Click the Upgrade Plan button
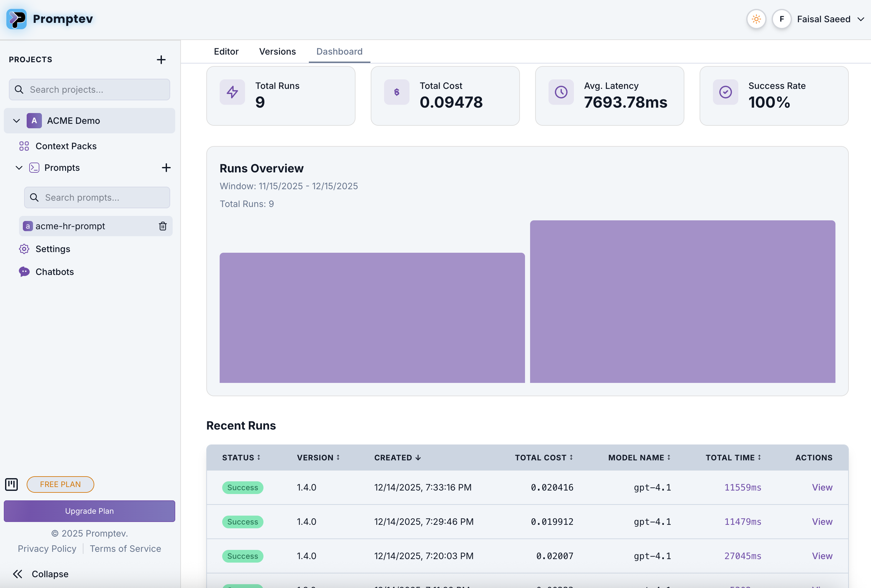 click(89, 511)
